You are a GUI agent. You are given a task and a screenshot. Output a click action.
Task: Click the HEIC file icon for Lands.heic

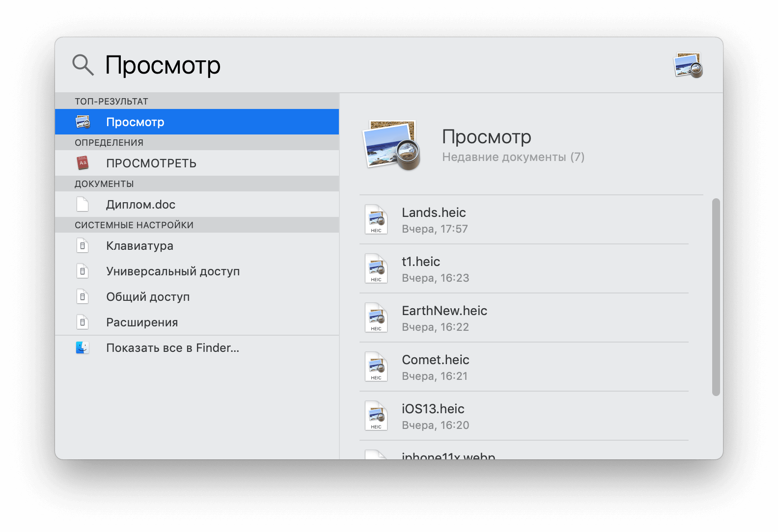376,219
